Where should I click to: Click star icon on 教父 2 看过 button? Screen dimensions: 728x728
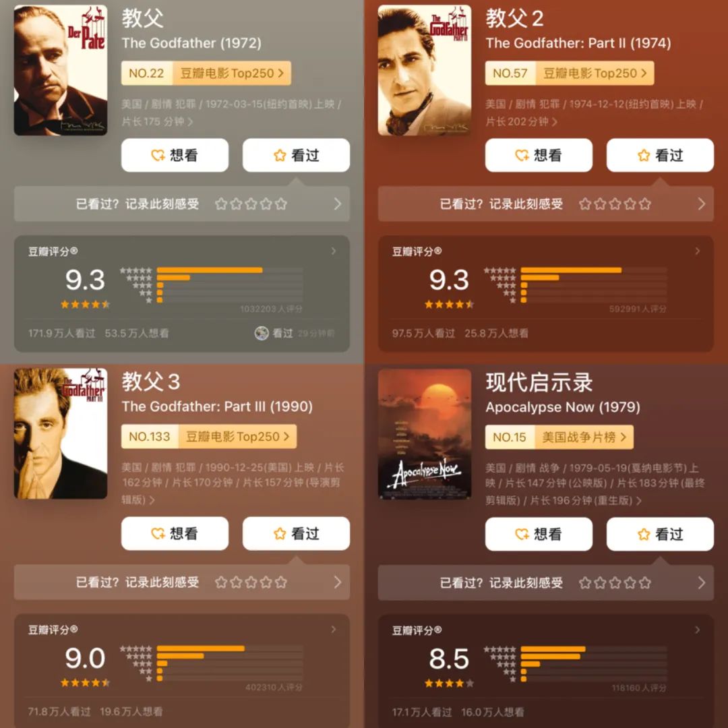[644, 155]
